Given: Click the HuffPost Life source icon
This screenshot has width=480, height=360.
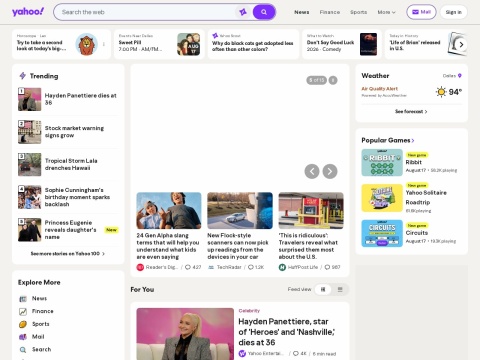Looking at the screenshot, I should click(282, 267).
